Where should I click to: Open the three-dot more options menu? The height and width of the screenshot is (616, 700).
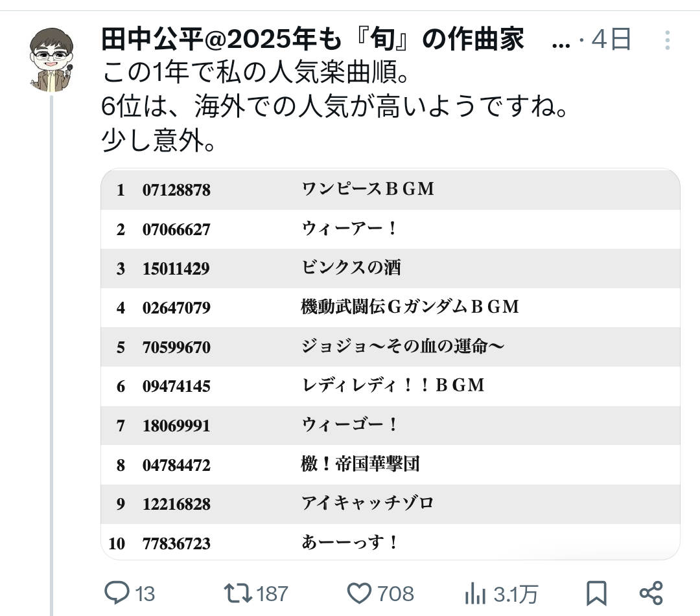click(668, 40)
